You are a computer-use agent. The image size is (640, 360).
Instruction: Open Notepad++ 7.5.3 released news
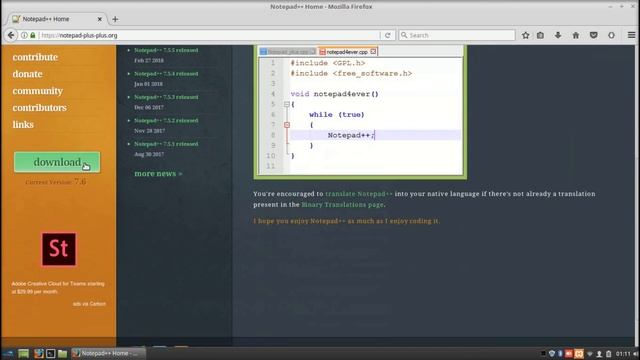click(166, 97)
